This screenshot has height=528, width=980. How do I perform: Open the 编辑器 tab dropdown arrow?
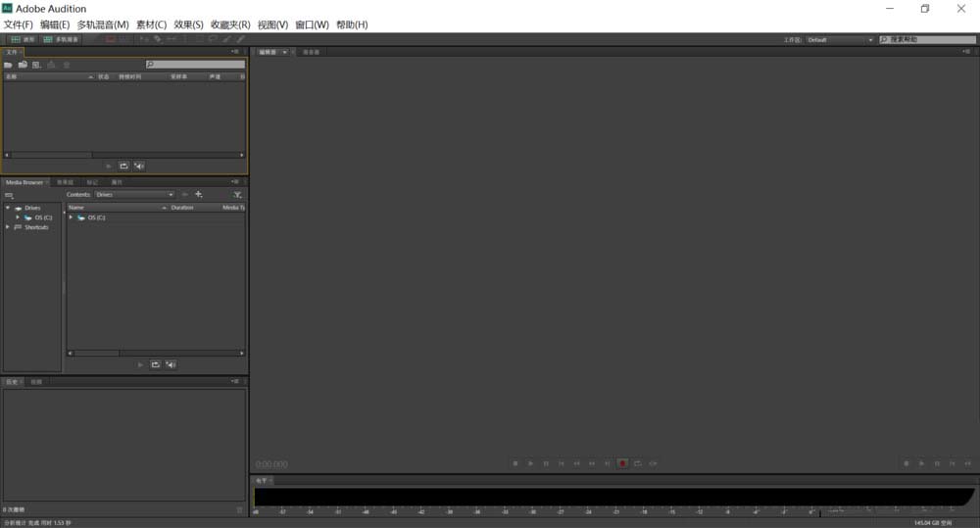[284, 52]
